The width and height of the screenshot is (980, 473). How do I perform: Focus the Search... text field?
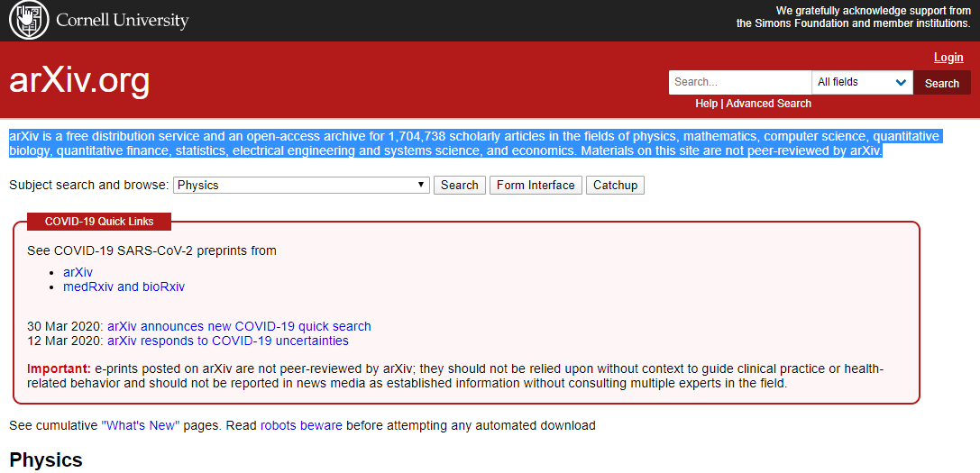click(x=739, y=83)
